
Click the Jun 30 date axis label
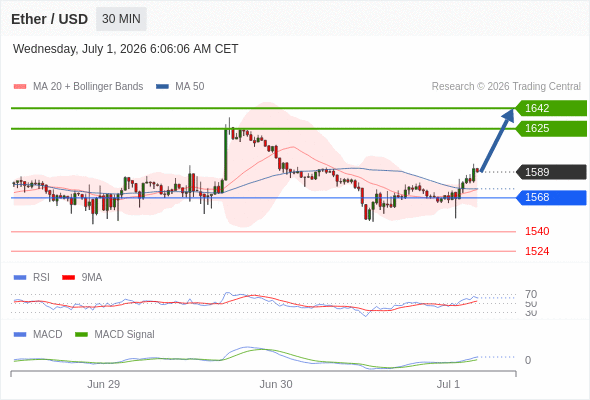pos(276,384)
